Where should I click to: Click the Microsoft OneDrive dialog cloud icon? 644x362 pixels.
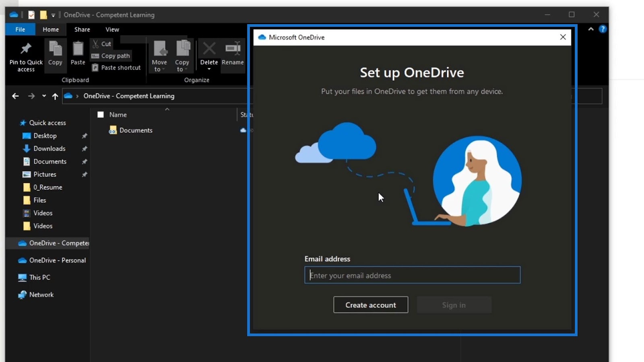262,37
